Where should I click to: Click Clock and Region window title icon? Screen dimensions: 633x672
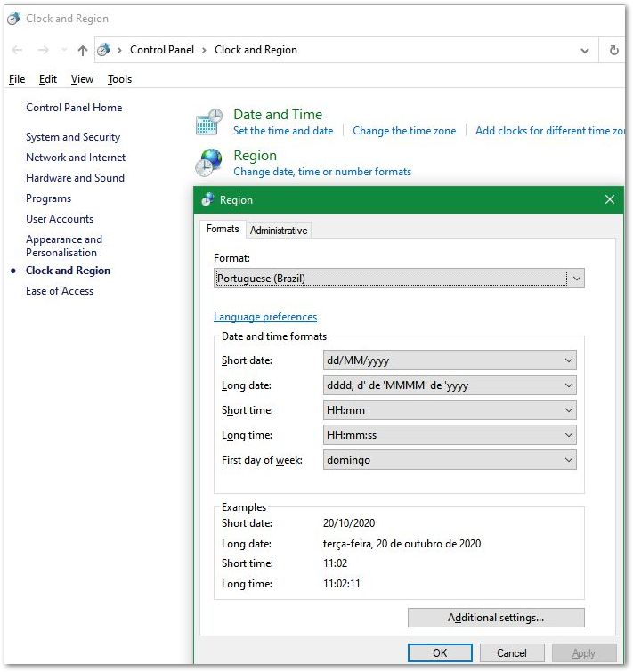click(13, 19)
